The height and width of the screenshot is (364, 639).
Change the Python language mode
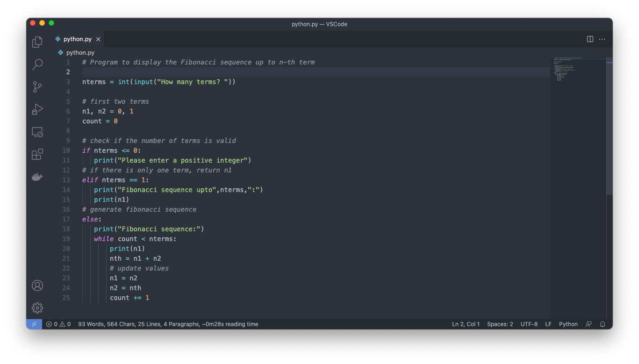pos(568,324)
